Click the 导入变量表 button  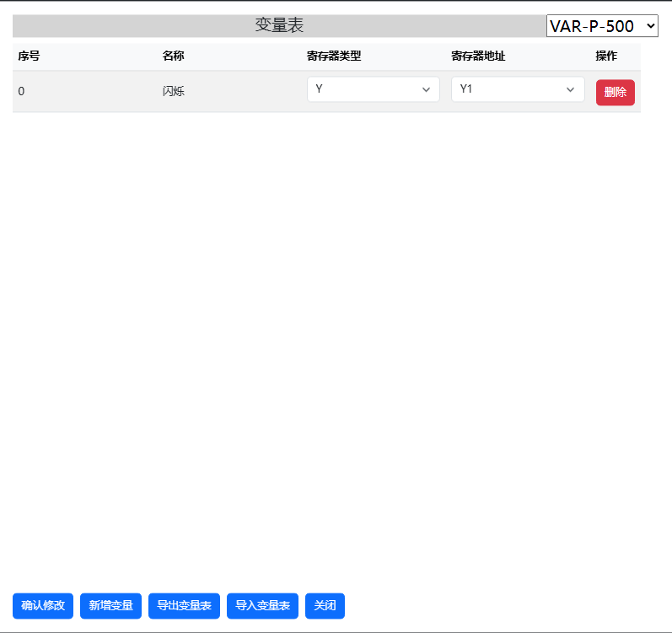click(262, 605)
